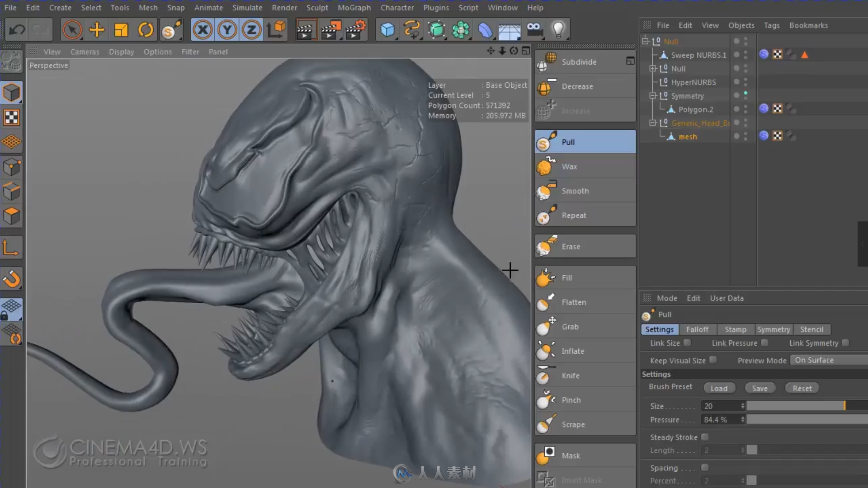Select the Smooth sculpt brush tool

[x=585, y=191]
